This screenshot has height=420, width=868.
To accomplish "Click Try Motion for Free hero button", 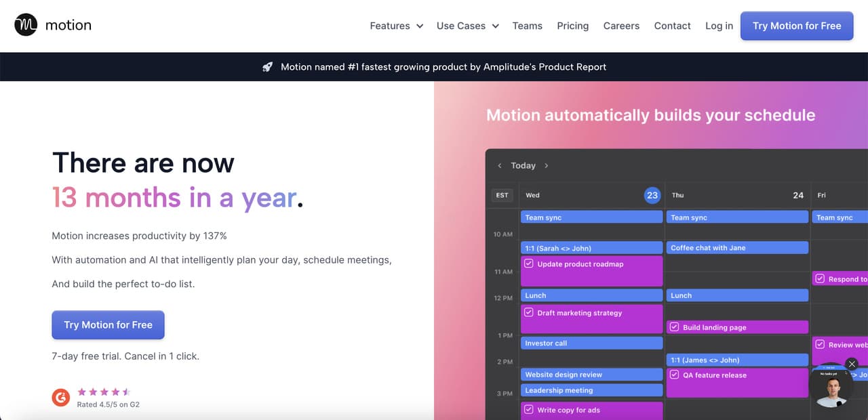I will [108, 325].
